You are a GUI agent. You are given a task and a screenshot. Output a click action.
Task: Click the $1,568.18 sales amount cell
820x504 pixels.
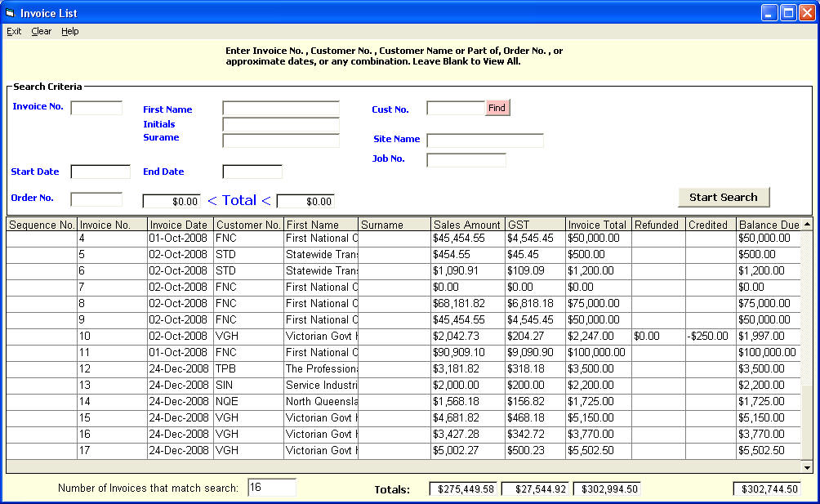click(468, 402)
